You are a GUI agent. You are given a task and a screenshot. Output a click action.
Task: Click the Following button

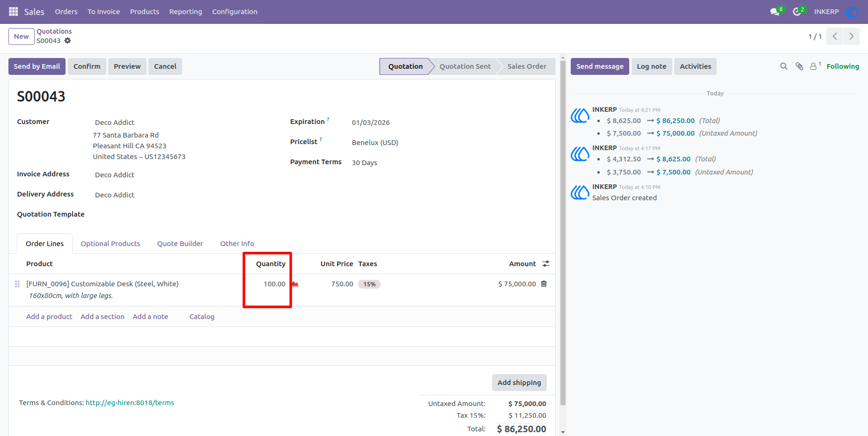pos(843,66)
